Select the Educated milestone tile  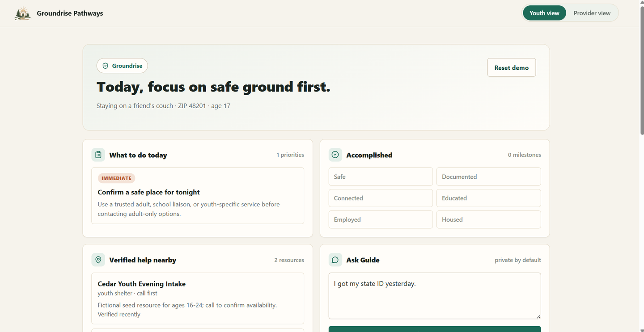[488, 198]
